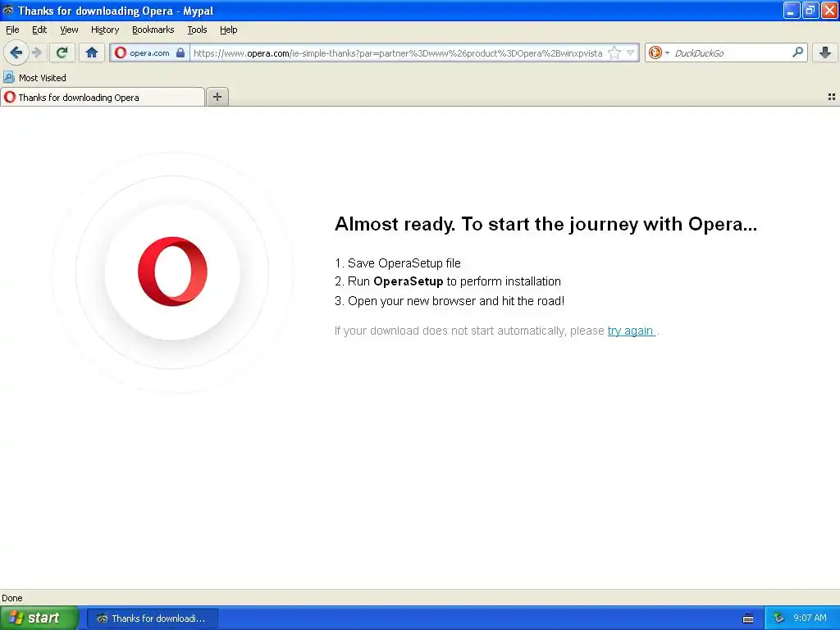Open the Help menu
Viewport: 840px width, 630px height.
click(229, 30)
